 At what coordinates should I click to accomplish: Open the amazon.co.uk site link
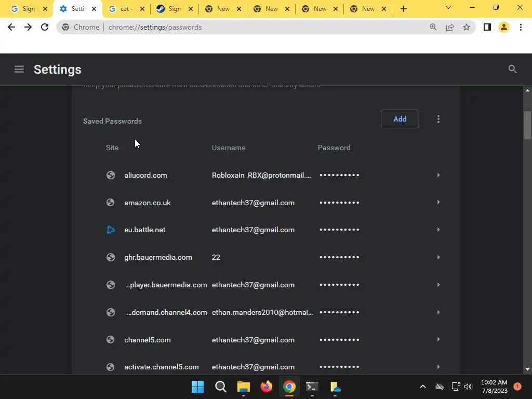[147, 203]
